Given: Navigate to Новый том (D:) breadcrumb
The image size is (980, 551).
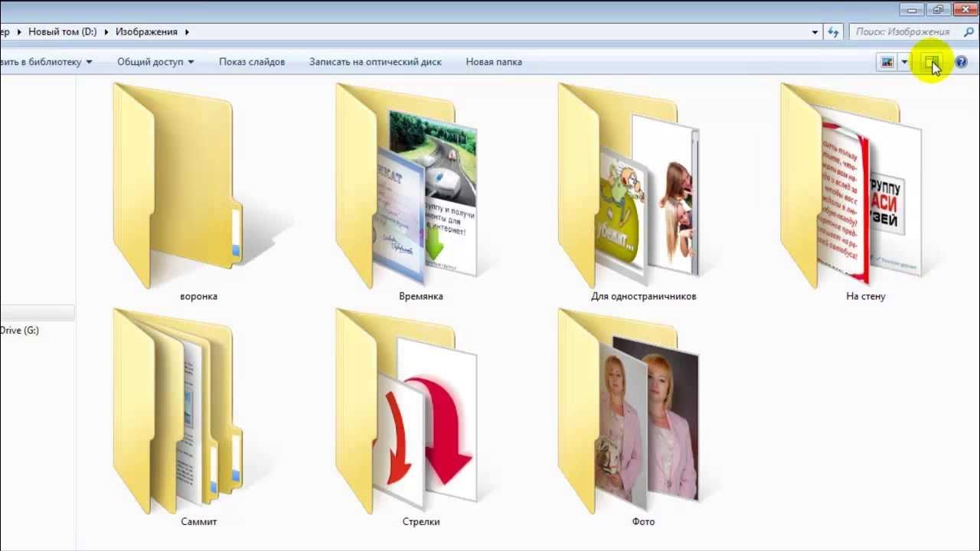Looking at the screenshot, I should click(x=63, y=32).
